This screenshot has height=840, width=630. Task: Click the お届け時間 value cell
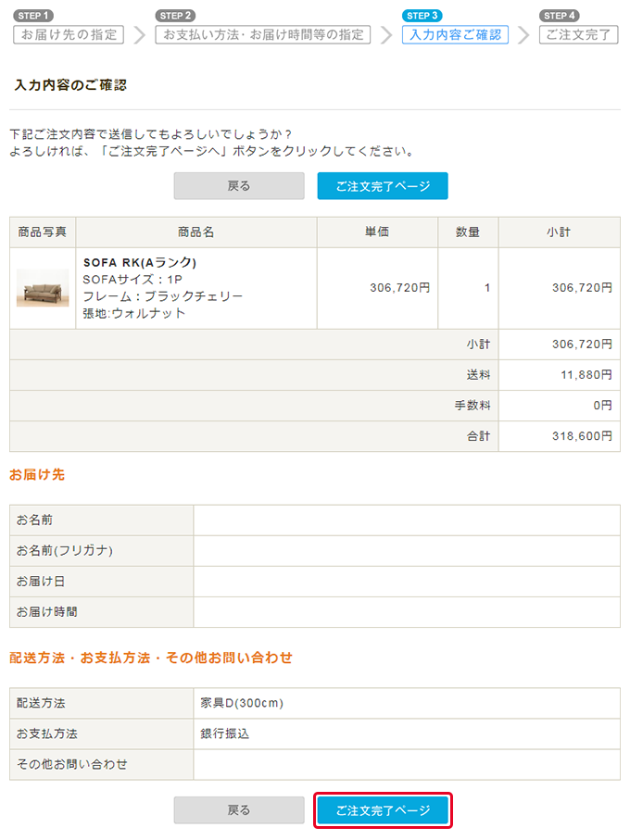tap(407, 612)
